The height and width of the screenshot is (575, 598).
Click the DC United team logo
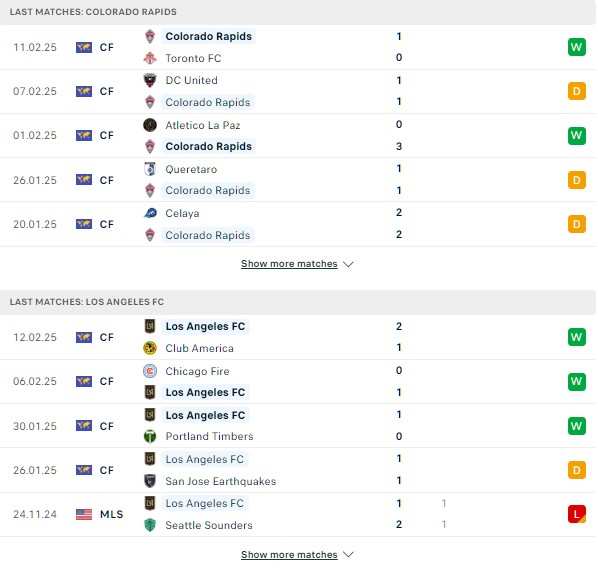[150, 80]
